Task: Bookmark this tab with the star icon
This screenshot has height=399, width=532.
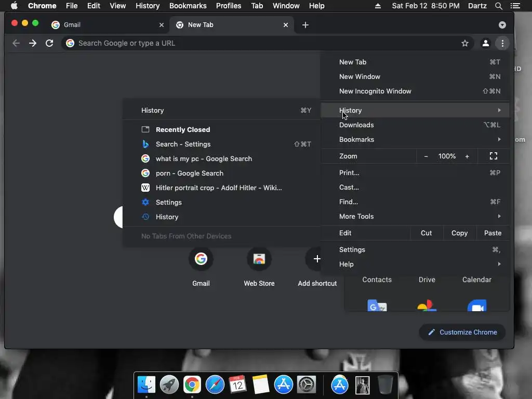Action: pos(465,43)
